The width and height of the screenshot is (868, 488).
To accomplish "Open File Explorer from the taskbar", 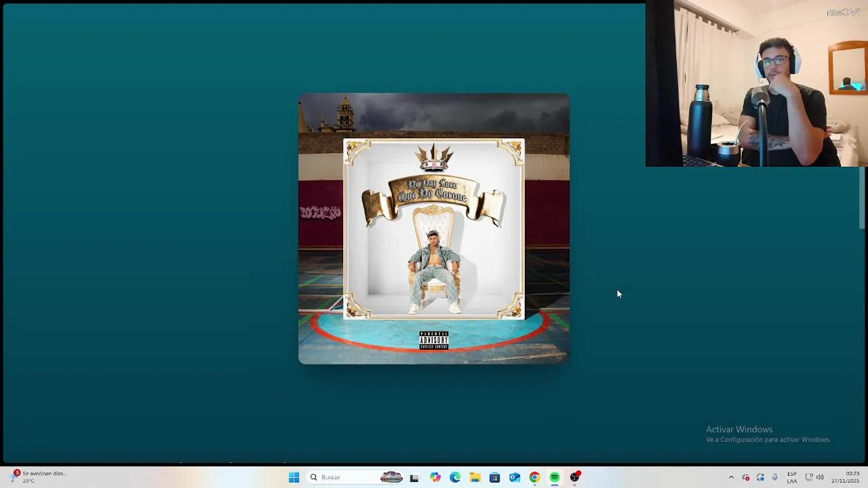I will [x=475, y=477].
